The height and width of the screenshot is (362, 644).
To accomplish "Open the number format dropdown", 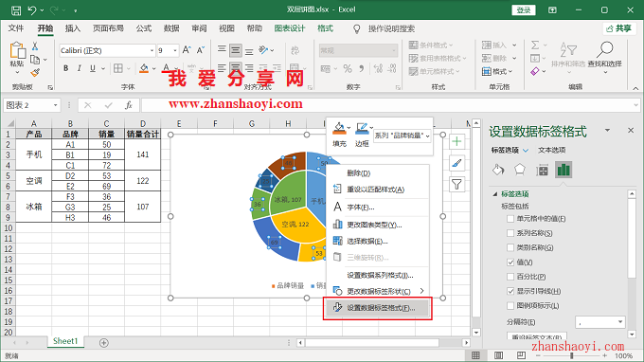I will 393,50.
